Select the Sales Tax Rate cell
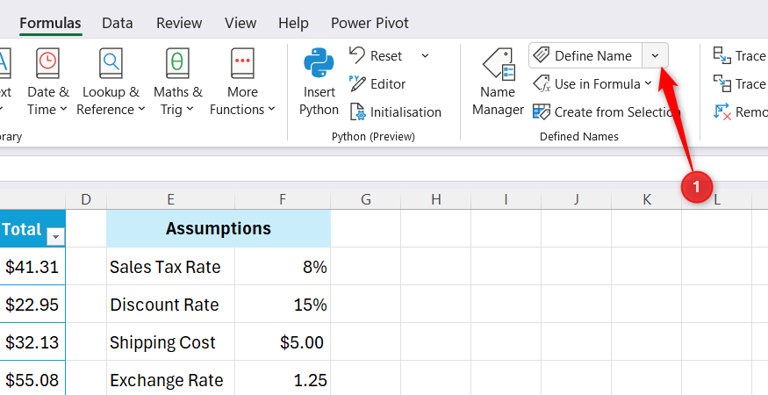The width and height of the screenshot is (768, 395). (170, 267)
